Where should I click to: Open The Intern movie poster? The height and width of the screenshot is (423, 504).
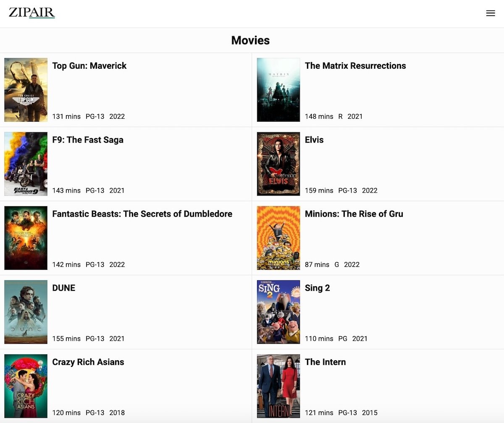pos(278,386)
